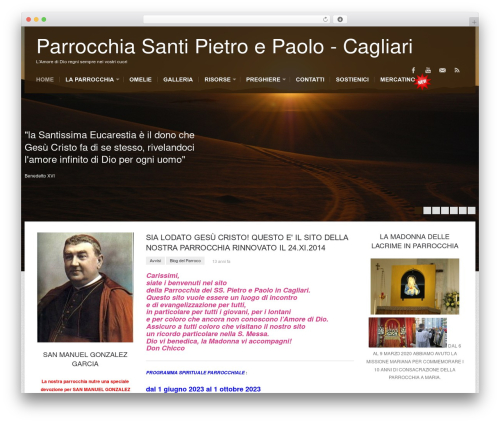This screenshot has height=423, width=500.
Task: Close the browser window with red button
Action: coord(29,19)
